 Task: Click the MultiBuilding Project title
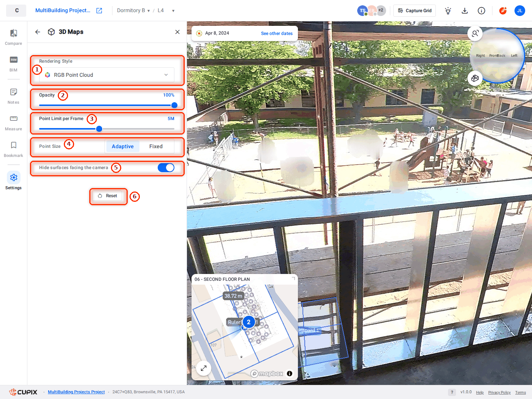tap(63, 11)
